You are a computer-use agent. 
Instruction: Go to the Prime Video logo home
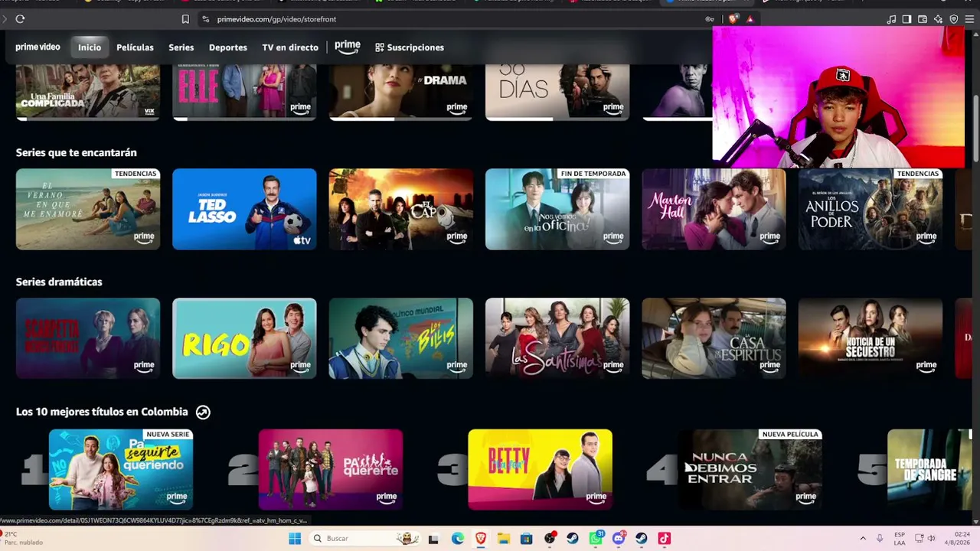click(x=38, y=47)
